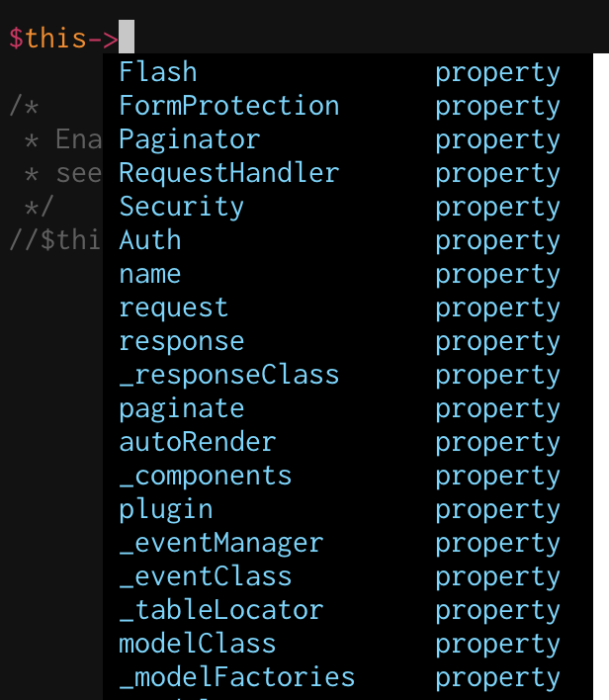Choose the Security property completion

click(x=181, y=207)
